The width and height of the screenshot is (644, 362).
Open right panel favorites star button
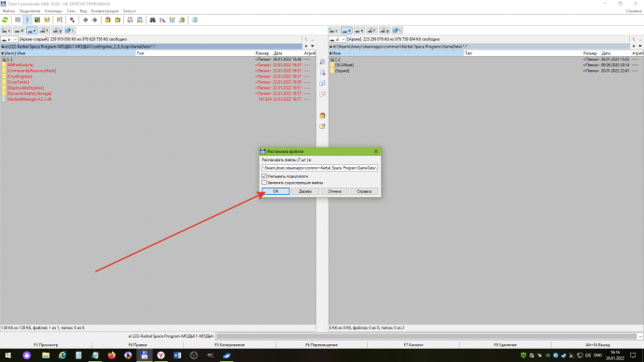click(634, 47)
